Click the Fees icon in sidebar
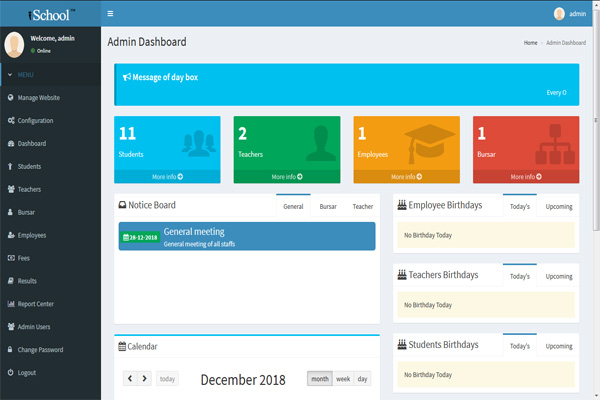The width and height of the screenshot is (600, 400). pyautogui.click(x=10, y=258)
